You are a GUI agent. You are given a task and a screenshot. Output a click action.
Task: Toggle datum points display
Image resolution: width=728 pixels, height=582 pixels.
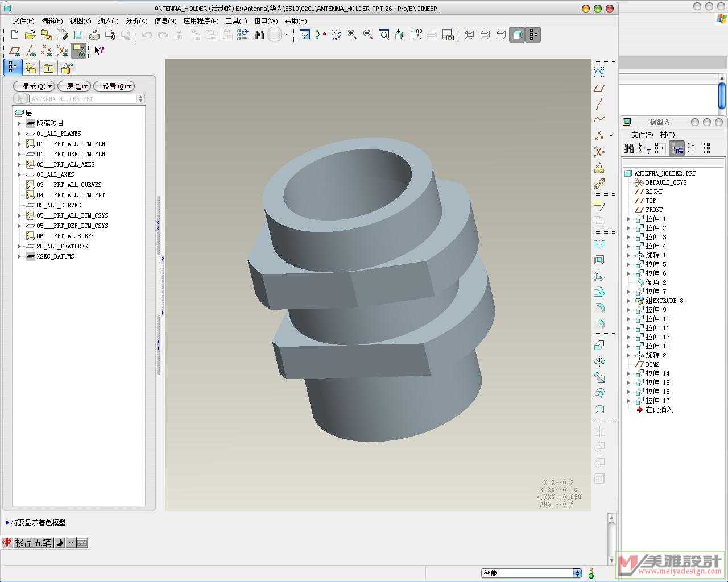(x=47, y=51)
